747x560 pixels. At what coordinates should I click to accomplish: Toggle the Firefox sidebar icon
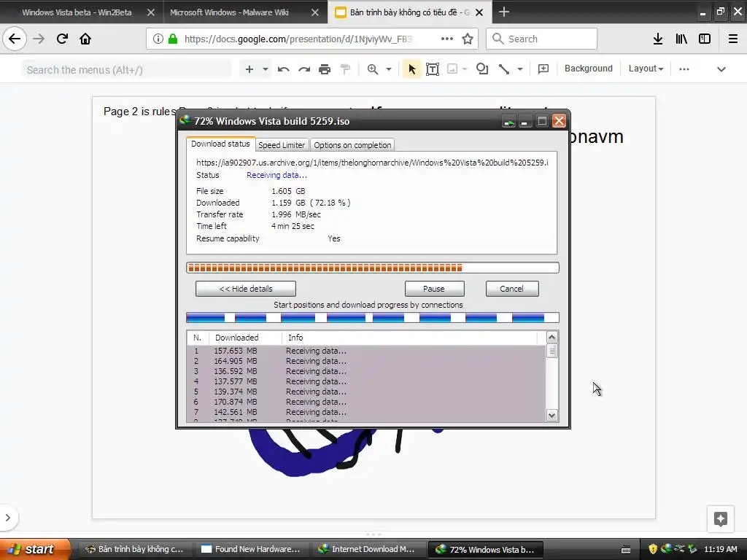(705, 39)
